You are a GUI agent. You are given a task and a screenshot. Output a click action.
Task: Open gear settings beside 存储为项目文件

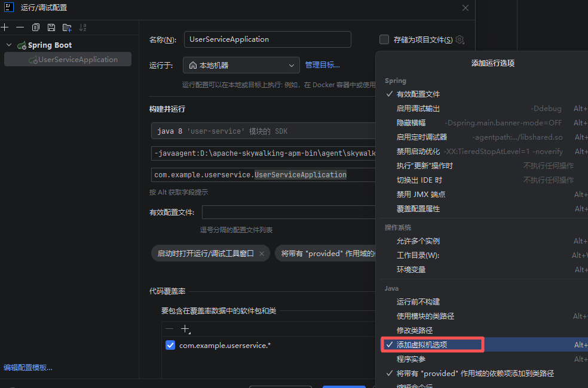[460, 39]
